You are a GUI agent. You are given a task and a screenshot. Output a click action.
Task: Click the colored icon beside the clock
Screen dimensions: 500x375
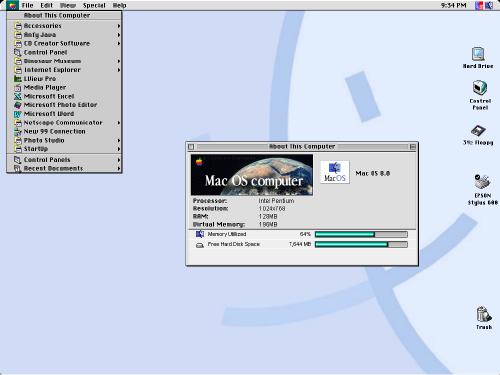click(x=479, y=6)
